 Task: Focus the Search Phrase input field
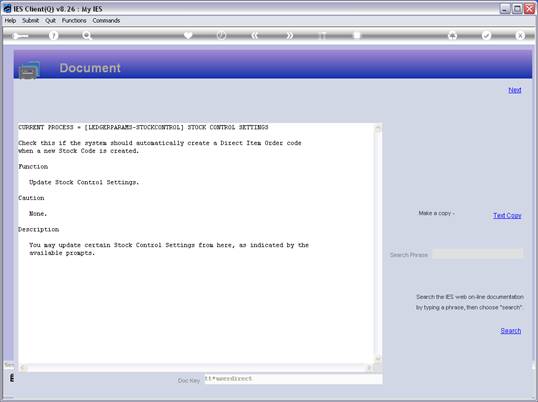(x=478, y=254)
